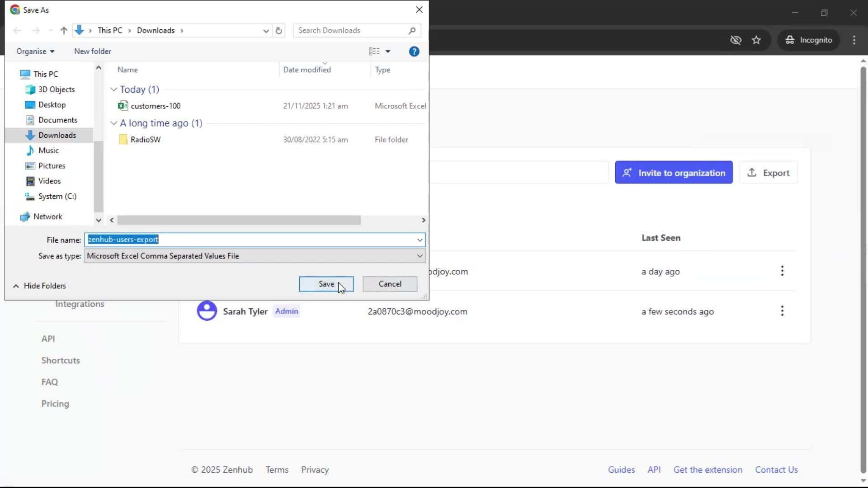Click the bookmark star in the address bar

click(x=756, y=40)
